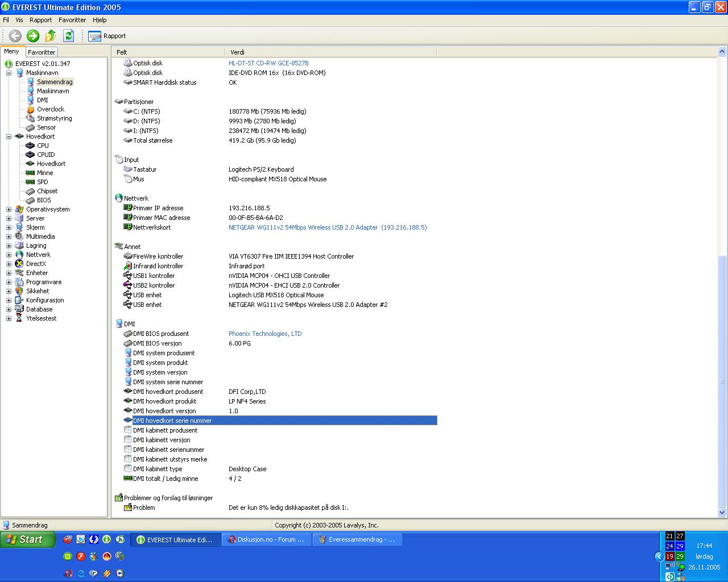Expand the DirectX tree node

[9, 264]
